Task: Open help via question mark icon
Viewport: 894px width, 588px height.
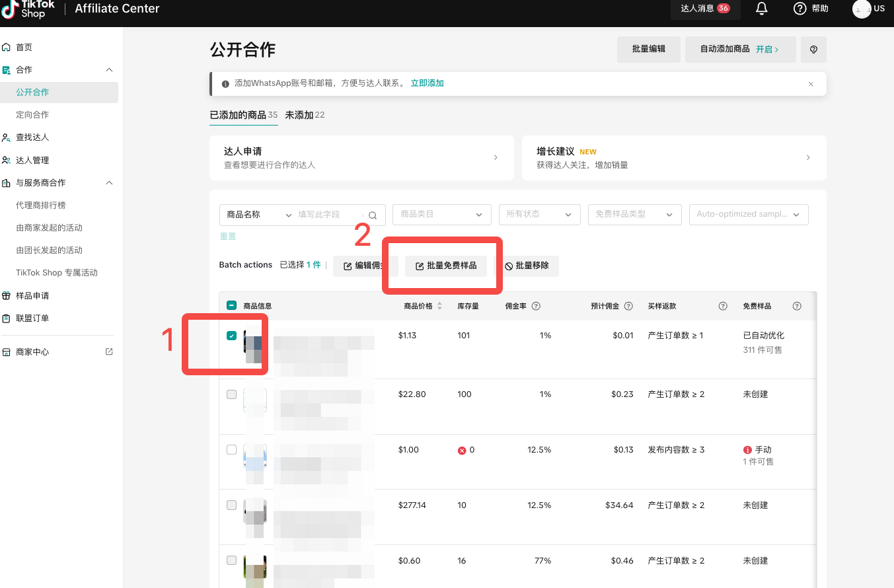Action: pos(800,9)
